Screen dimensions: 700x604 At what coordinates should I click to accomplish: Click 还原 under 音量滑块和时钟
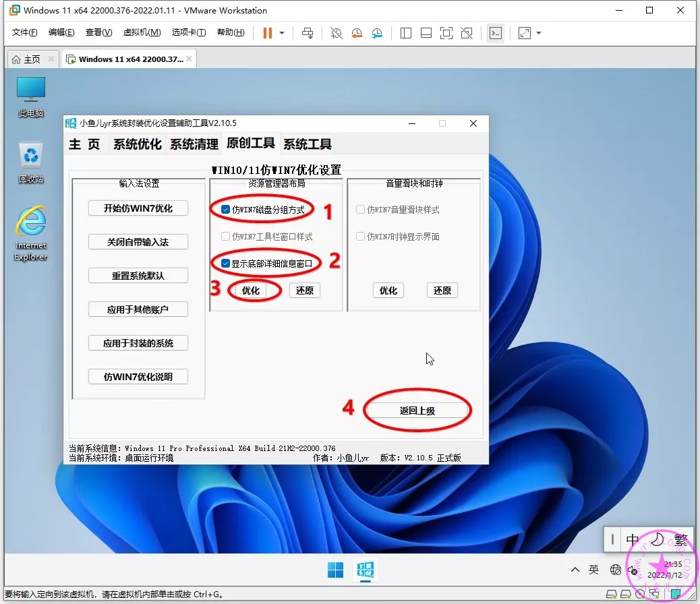tap(442, 291)
